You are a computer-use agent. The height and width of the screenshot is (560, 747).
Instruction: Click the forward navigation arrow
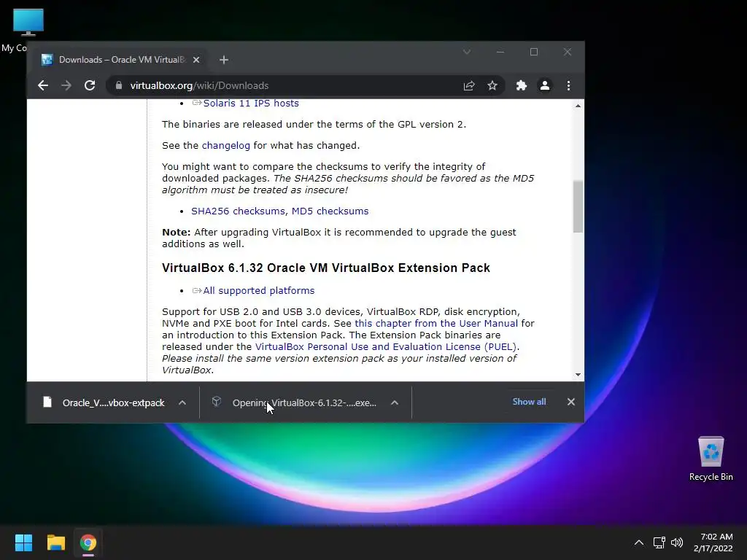pyautogui.click(x=66, y=86)
